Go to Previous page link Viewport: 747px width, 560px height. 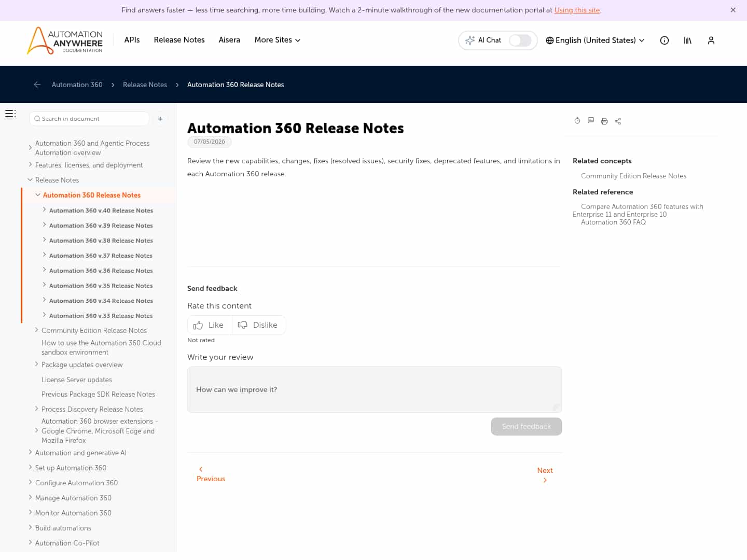coord(211,474)
